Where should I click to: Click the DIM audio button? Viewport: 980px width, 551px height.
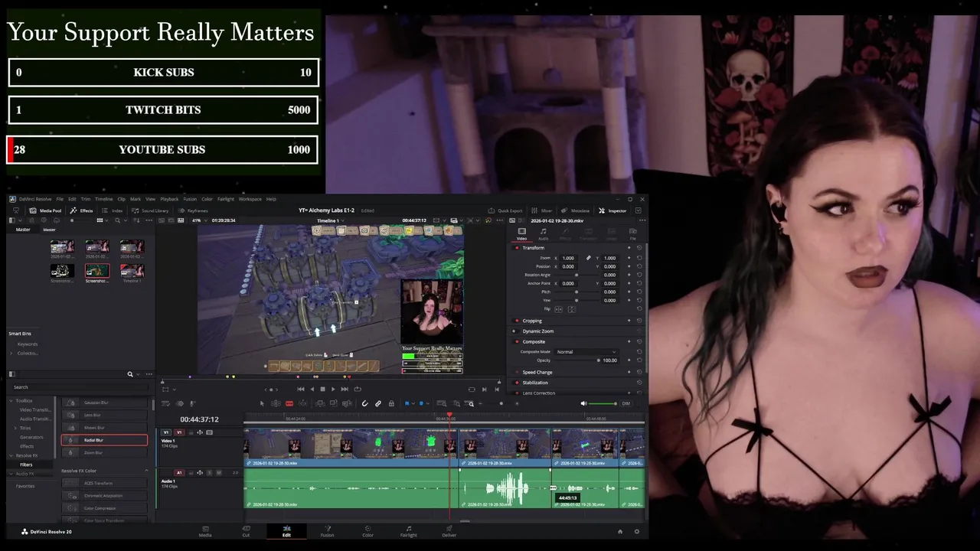coord(626,403)
